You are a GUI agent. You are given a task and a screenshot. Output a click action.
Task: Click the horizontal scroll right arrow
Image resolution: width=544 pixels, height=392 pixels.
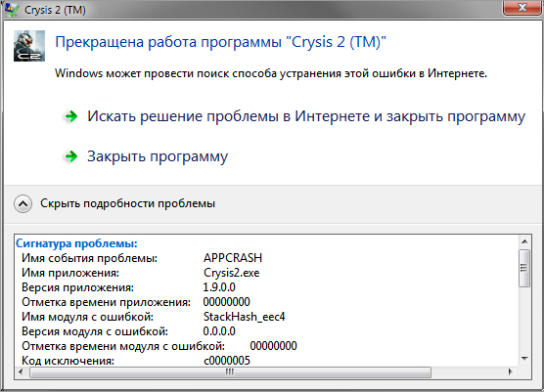click(x=511, y=371)
